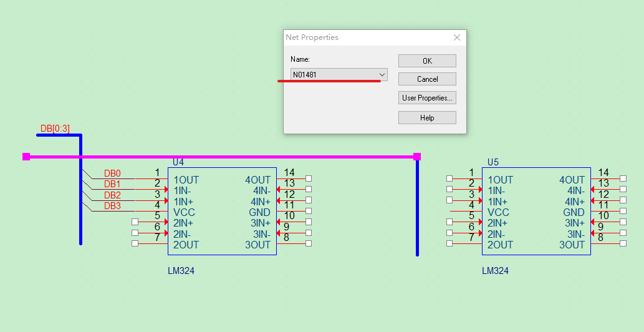Image resolution: width=644 pixels, height=332 pixels.
Task: Click U4 pin 5 2IN+ end square
Action: click(135, 222)
